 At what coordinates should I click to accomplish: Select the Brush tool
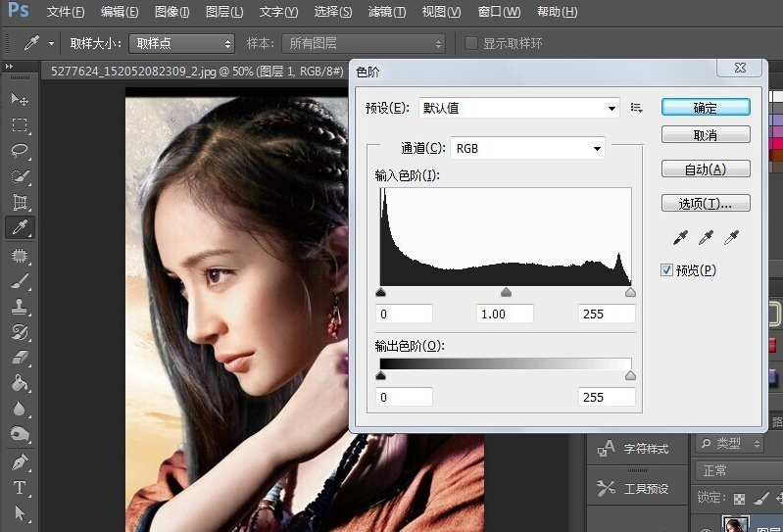click(20, 281)
